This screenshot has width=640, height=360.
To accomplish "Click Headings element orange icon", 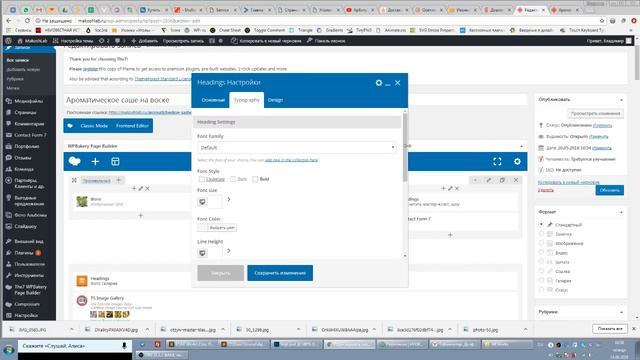I will [x=82, y=281].
